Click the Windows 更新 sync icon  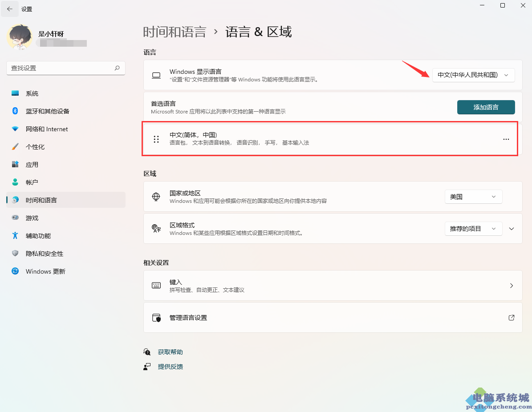(15, 271)
